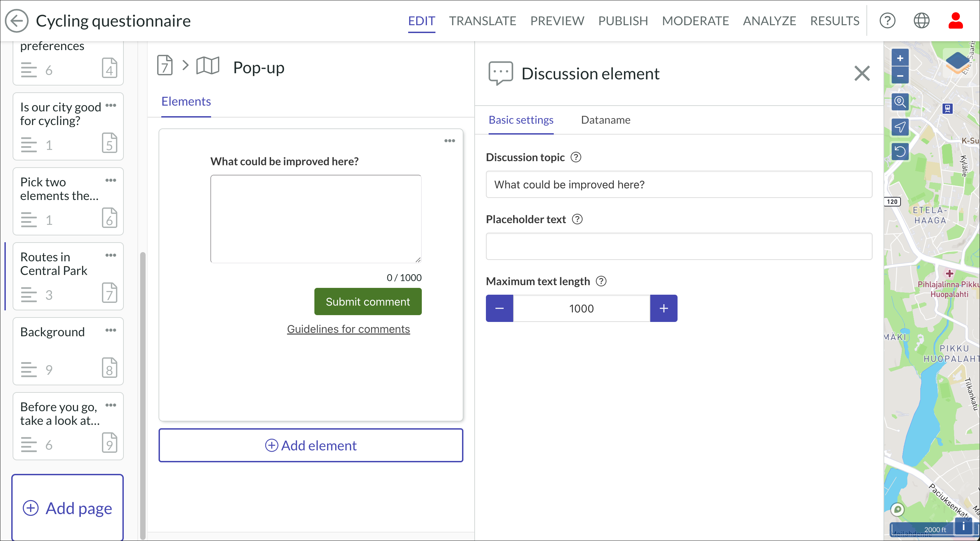Click the map breadcrumb icon
980x541 pixels.
coord(208,65)
